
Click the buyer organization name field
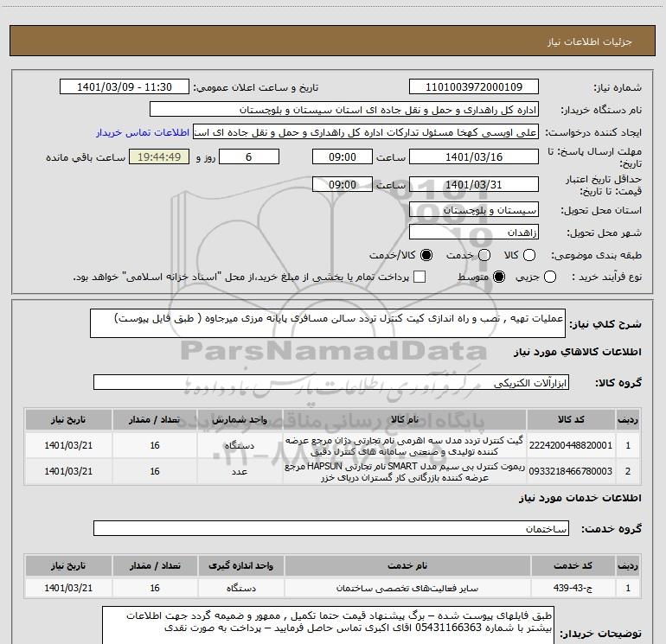[x=344, y=110]
